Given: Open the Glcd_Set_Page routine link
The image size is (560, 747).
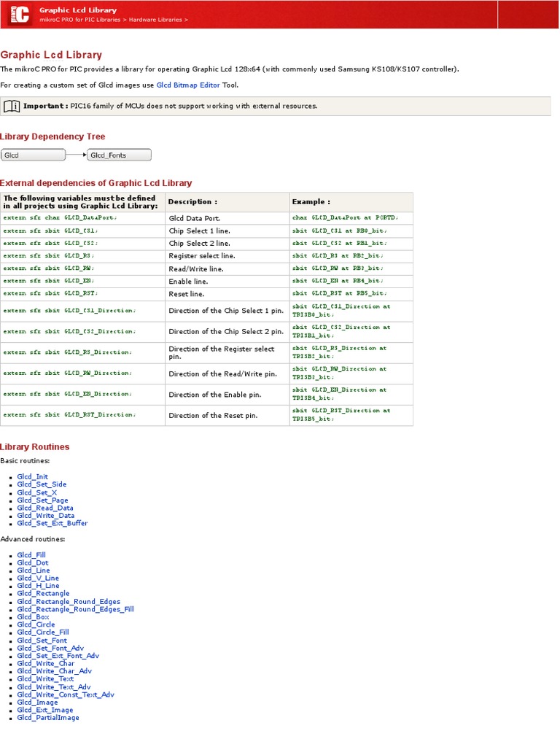Looking at the screenshot, I should (42, 500).
